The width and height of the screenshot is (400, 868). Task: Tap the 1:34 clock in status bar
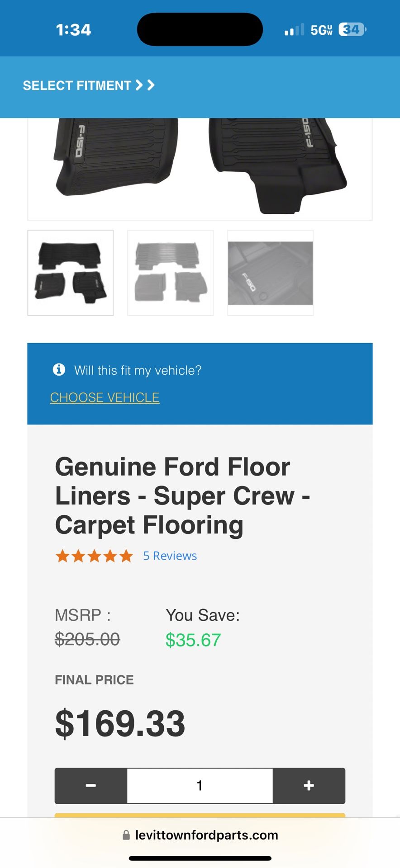click(73, 30)
